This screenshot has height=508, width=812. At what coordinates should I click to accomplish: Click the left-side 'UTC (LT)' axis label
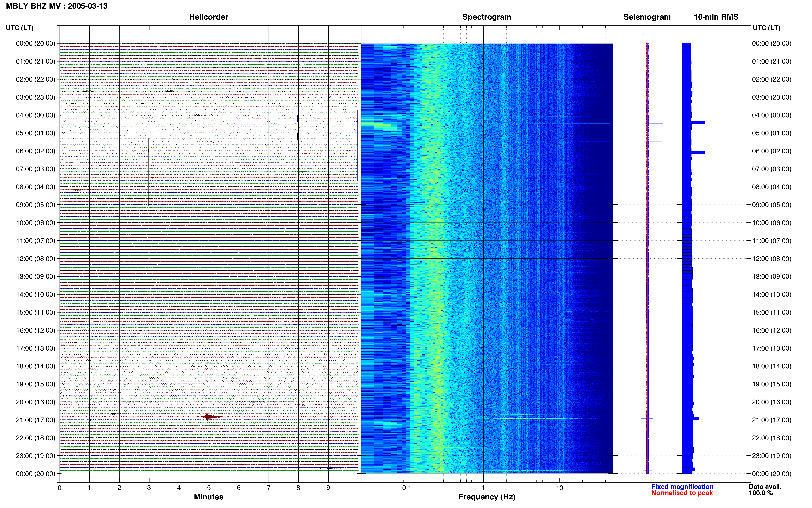tap(20, 28)
